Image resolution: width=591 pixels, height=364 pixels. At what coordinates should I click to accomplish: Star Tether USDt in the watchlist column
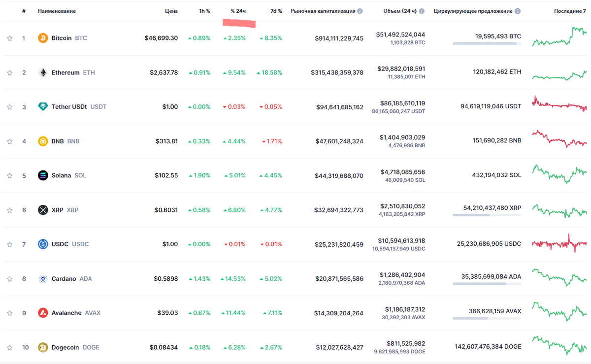(9, 107)
